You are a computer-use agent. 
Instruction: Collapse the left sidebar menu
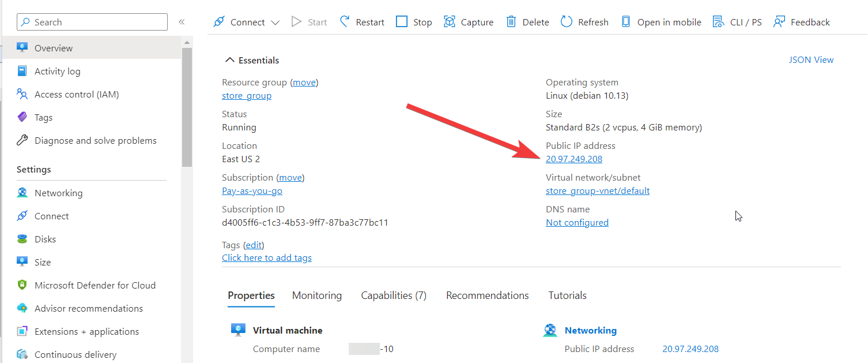coord(182,21)
